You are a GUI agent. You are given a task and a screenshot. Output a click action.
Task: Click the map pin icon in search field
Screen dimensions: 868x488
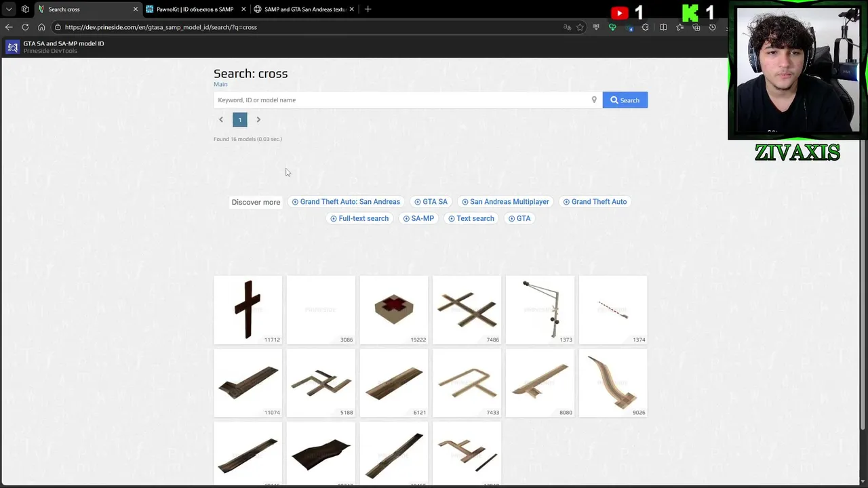594,100
